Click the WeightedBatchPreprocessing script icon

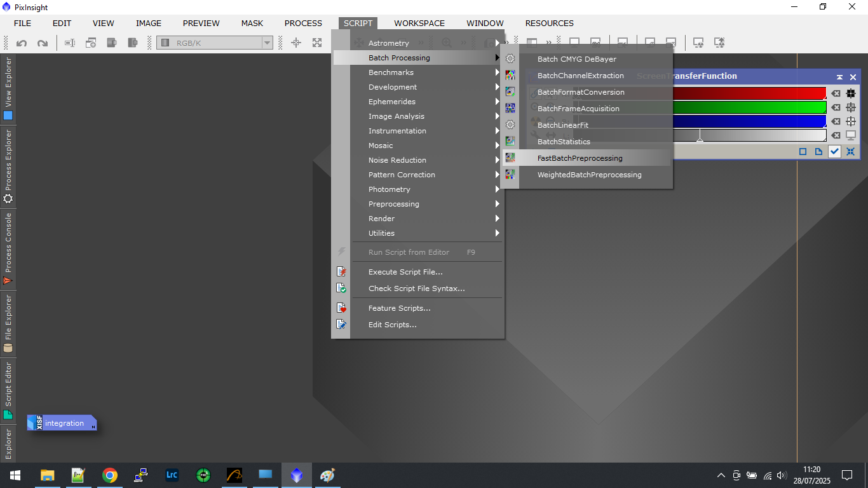(x=510, y=175)
